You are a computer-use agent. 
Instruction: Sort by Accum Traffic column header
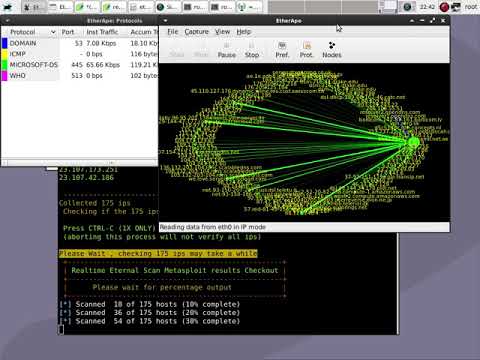pyautogui.click(x=143, y=32)
